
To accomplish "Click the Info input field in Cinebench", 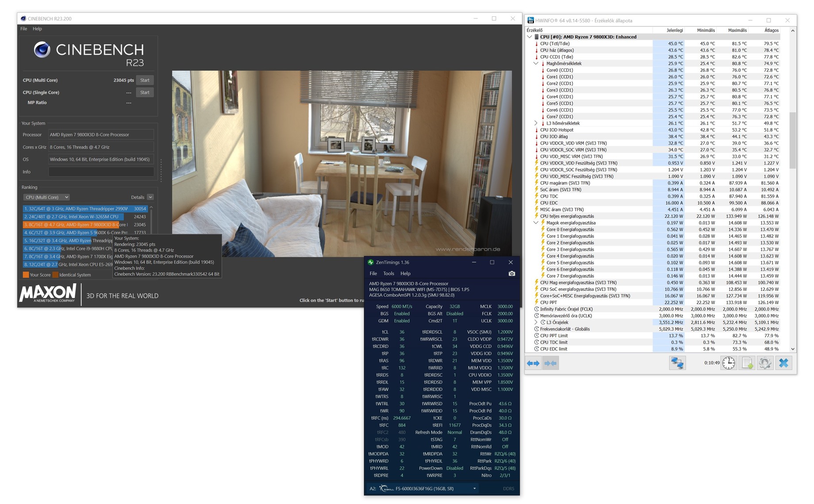I will pos(101,172).
